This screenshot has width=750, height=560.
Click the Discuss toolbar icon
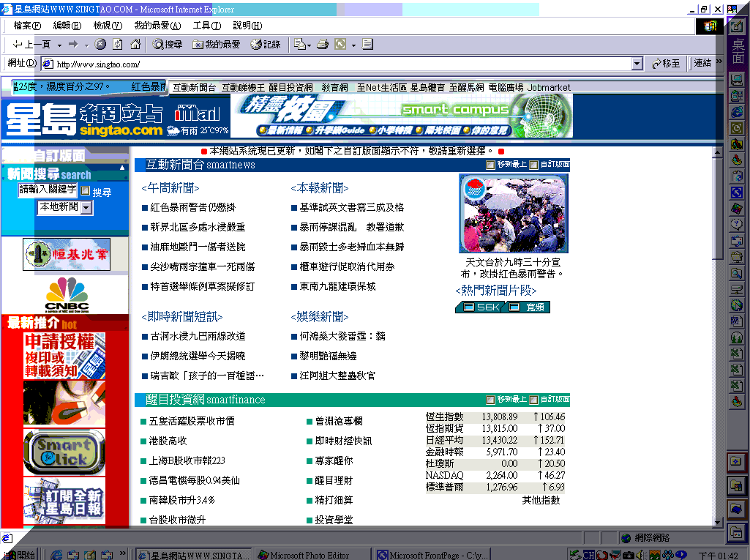click(367, 45)
